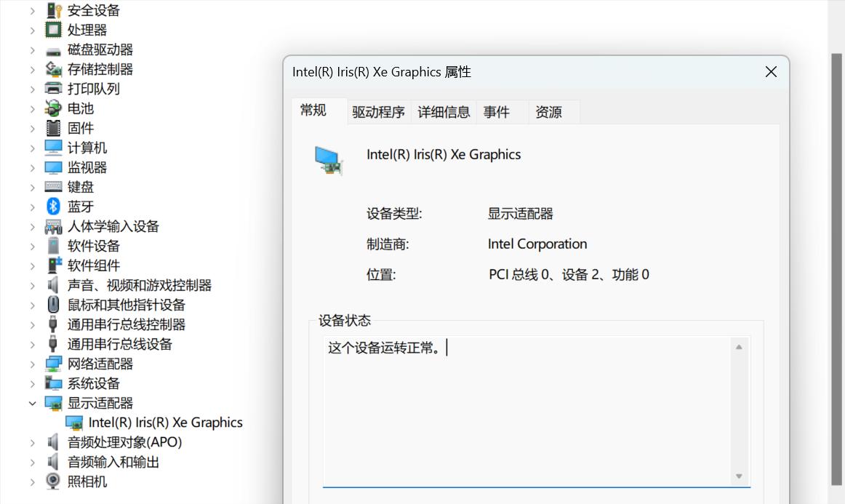845x504 pixels.
Task: Click the 软件组件 component icon
Action: coord(55,265)
